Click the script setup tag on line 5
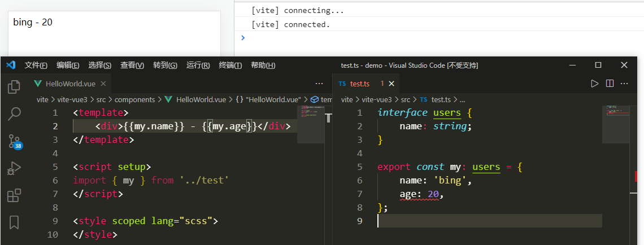644x245 pixels. click(112, 167)
